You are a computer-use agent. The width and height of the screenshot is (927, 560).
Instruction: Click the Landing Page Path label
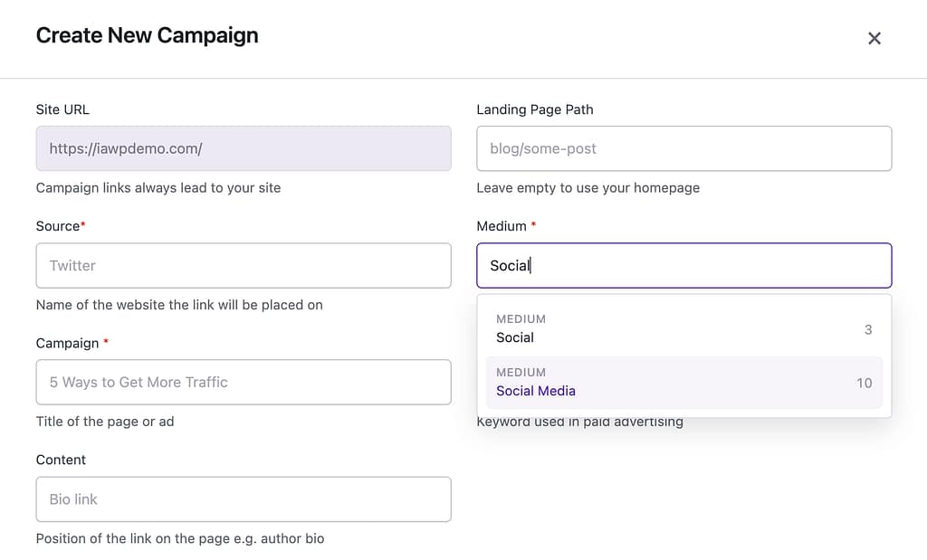535,109
